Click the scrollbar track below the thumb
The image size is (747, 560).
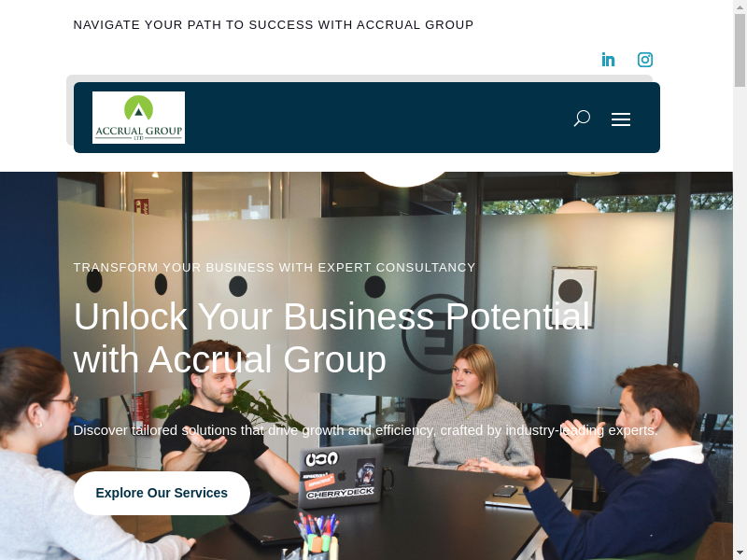(740, 315)
